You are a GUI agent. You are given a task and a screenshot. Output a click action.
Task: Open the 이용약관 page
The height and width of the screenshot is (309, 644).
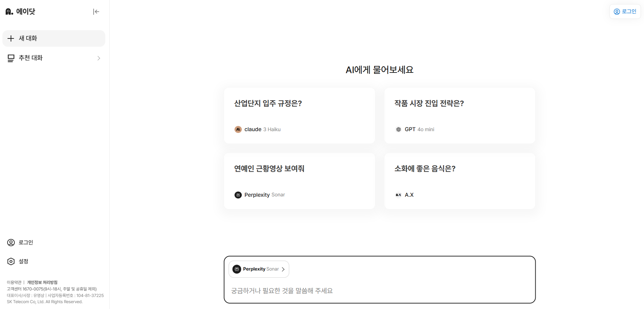click(14, 282)
